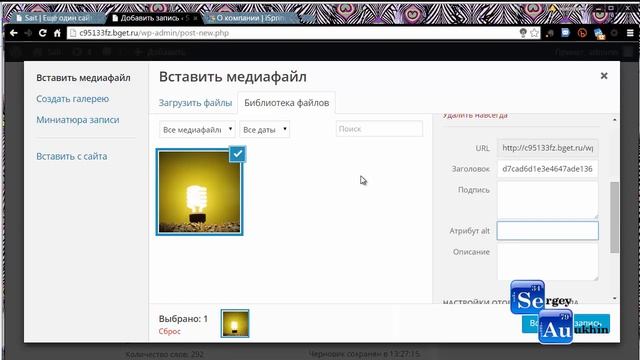Viewport: 640px width, 360px height.
Task: Select the lightbulb image thumbnail in the library
Action: point(199,192)
